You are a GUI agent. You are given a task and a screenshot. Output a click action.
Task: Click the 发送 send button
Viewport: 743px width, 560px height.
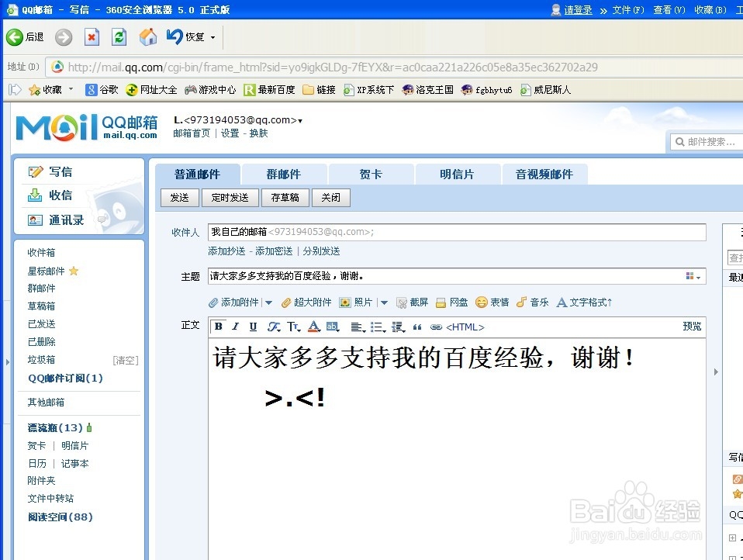pos(179,198)
